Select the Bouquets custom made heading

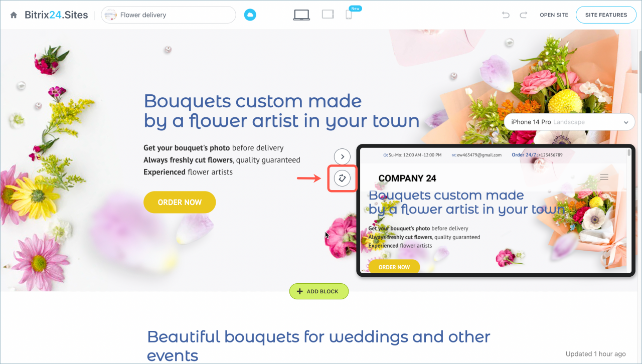(281, 111)
